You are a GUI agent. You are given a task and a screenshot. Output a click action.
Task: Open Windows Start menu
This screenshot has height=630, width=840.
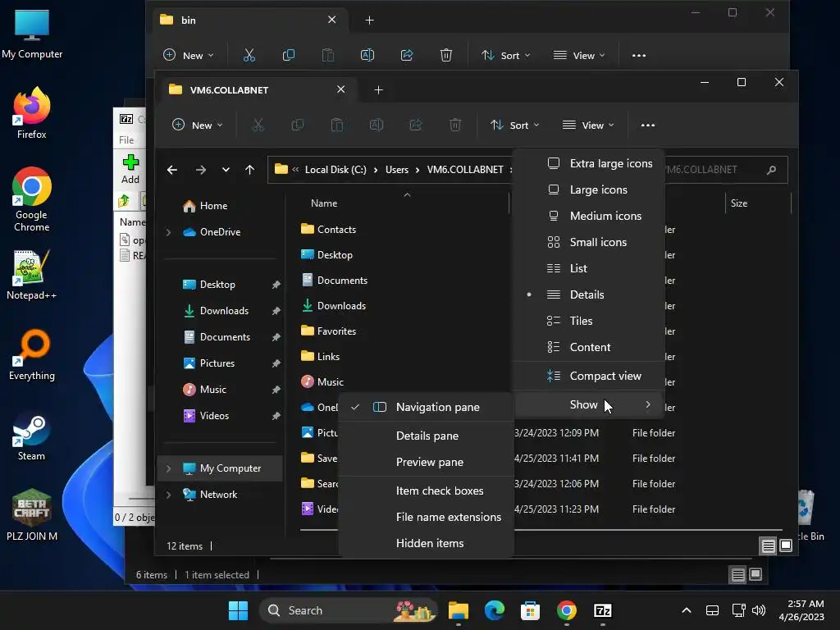(238, 610)
